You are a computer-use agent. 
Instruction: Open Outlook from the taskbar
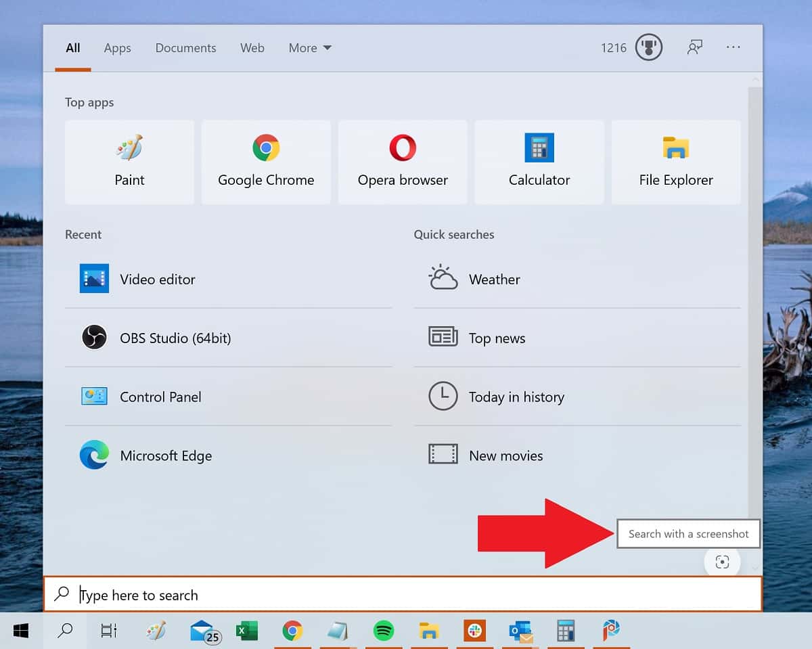click(520, 631)
